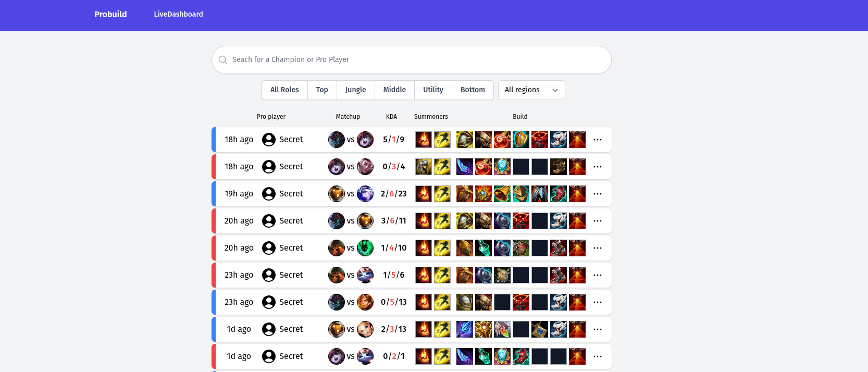Open LiveDashboard from the navigation bar

[x=178, y=14]
